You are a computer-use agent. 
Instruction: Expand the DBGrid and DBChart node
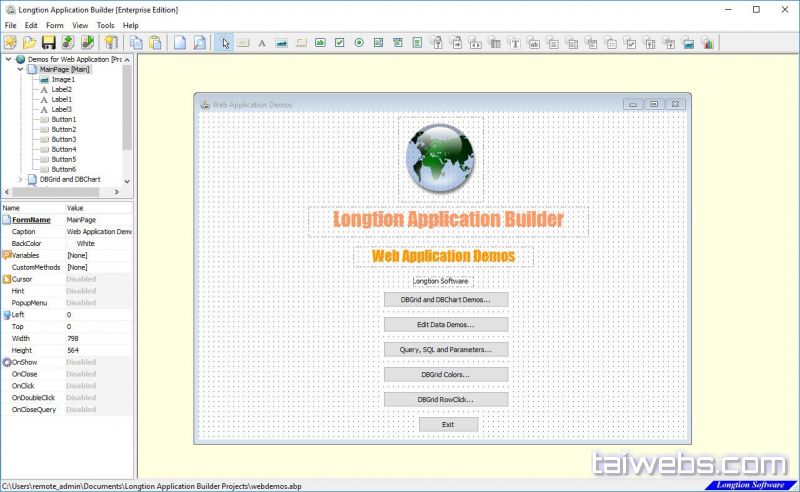(21, 179)
